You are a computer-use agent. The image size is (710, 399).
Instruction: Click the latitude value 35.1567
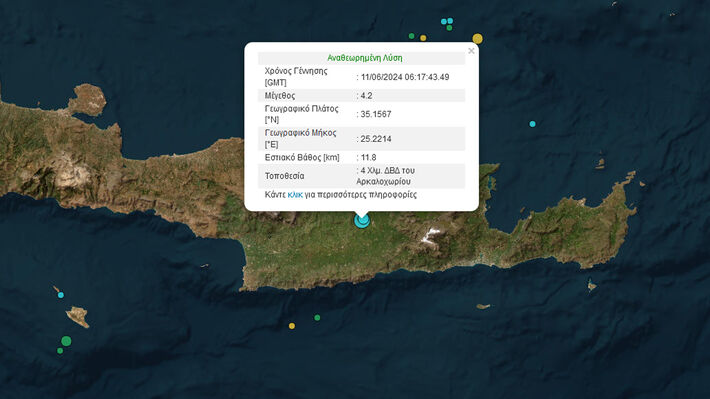coord(376,114)
